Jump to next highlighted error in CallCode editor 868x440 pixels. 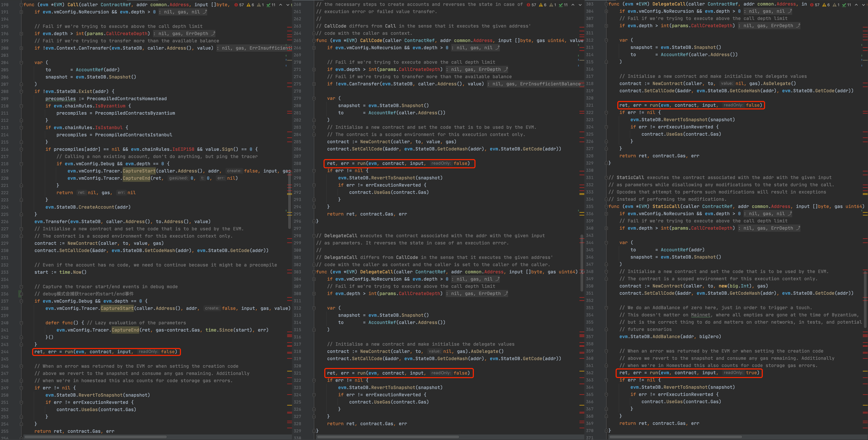click(x=580, y=5)
